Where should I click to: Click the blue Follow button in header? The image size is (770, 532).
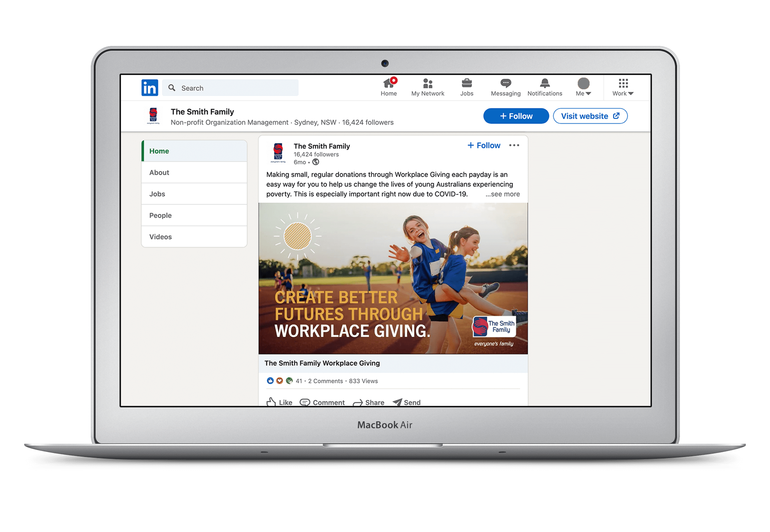tap(516, 116)
